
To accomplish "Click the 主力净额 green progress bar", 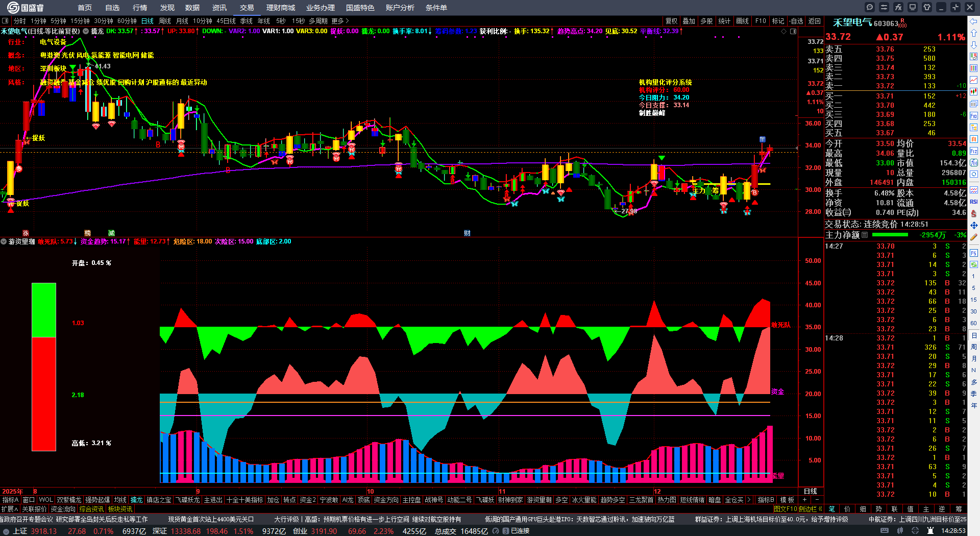I will point(890,235).
